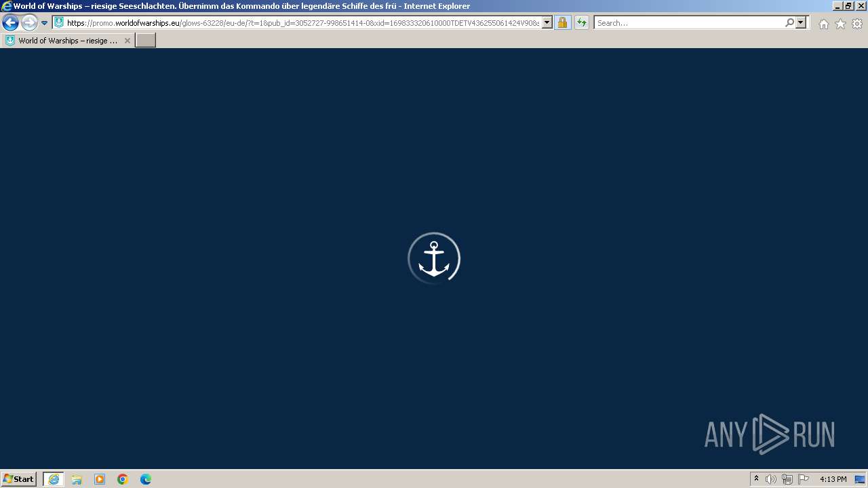
Task: Click the anchor loading spinner
Action: coord(434,258)
